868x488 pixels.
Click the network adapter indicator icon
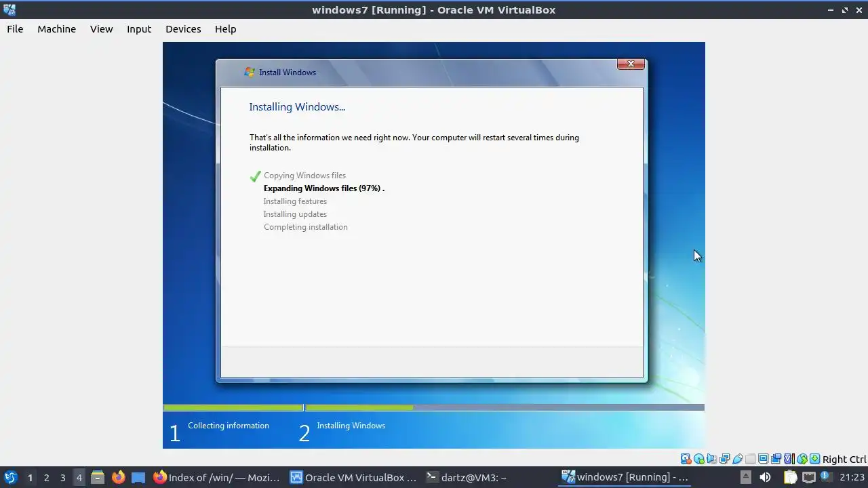[x=724, y=459]
